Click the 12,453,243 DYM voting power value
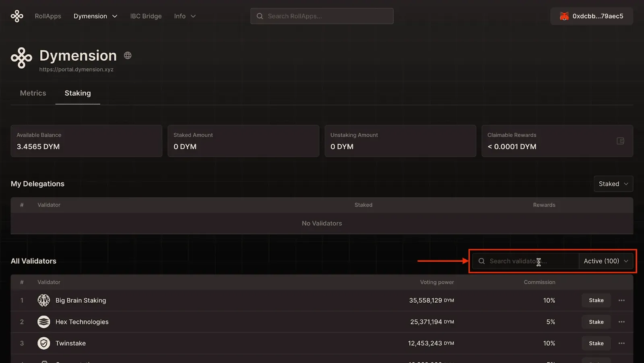This screenshot has height=363, width=644. (431, 343)
